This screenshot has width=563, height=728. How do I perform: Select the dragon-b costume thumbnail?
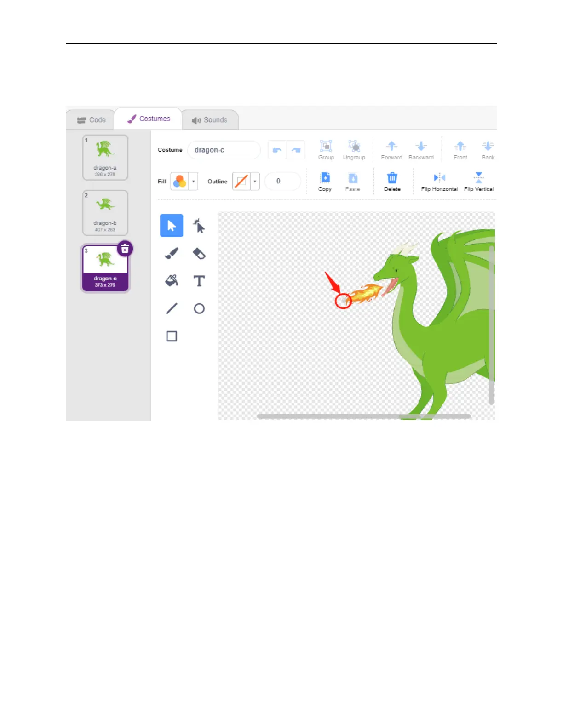coord(105,213)
